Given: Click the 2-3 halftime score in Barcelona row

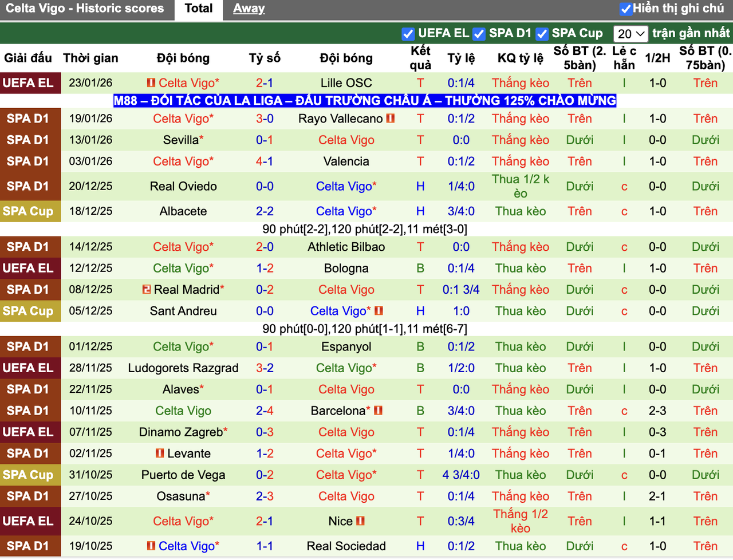Looking at the screenshot, I should 657,411.
